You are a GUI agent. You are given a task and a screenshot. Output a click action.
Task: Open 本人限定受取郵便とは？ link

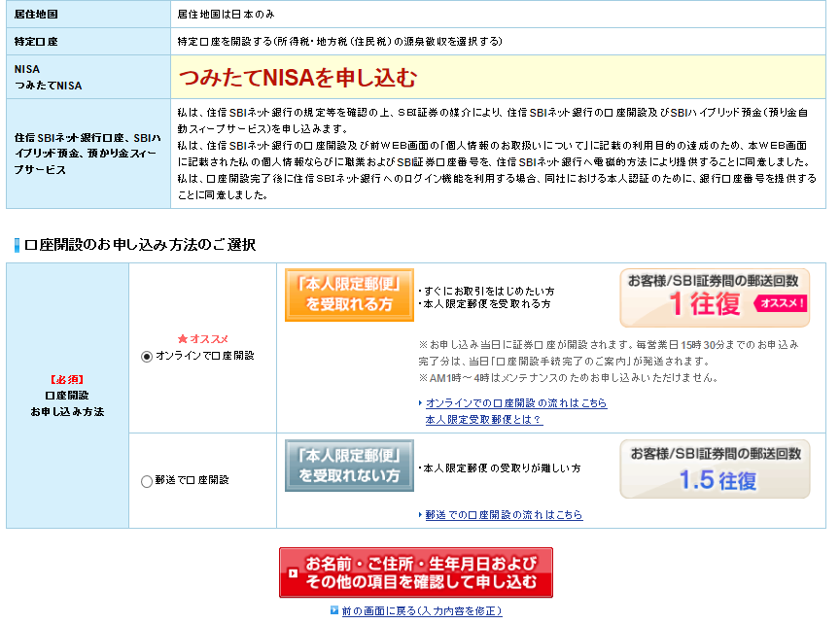pyautogui.click(x=484, y=419)
